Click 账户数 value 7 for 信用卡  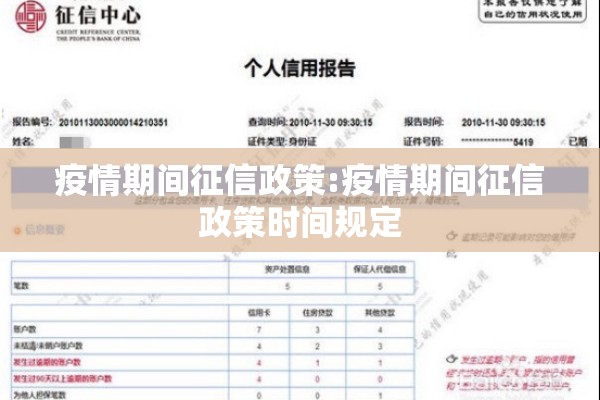point(259,330)
